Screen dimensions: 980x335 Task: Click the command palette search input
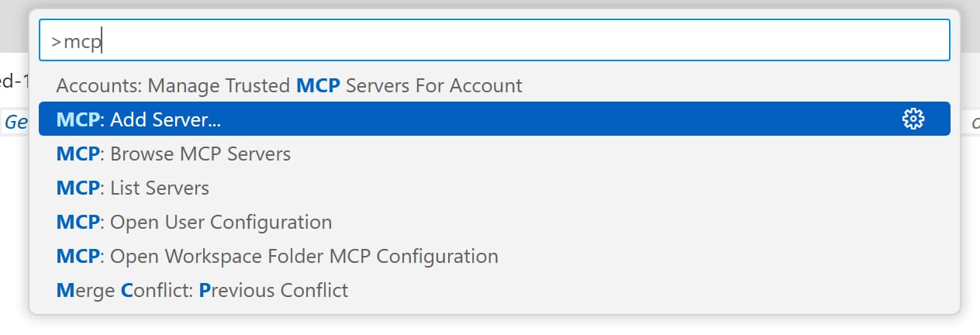(495, 42)
